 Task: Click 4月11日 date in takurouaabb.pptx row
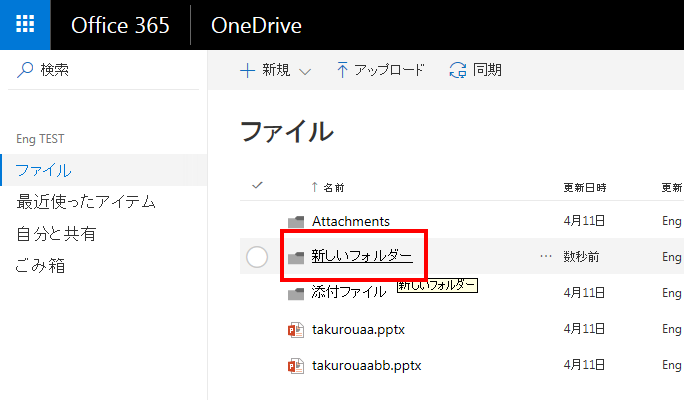(x=584, y=364)
